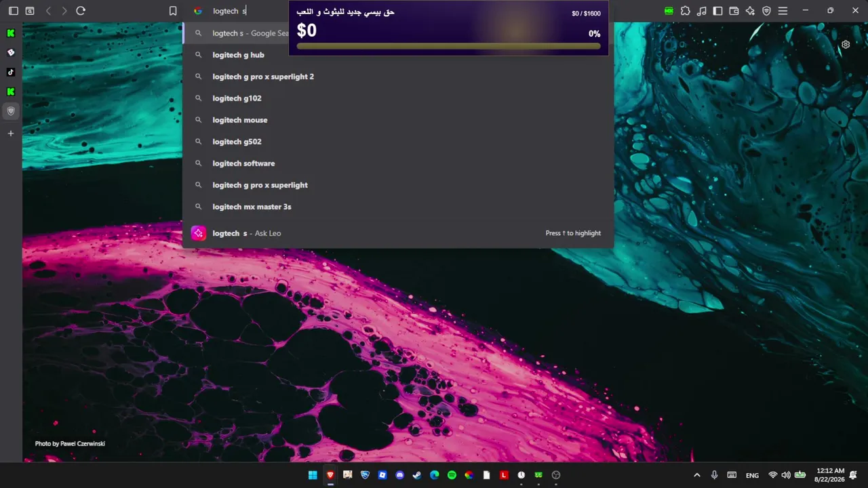Open the notifications bell in taskbar
868x488 pixels.
click(x=853, y=475)
